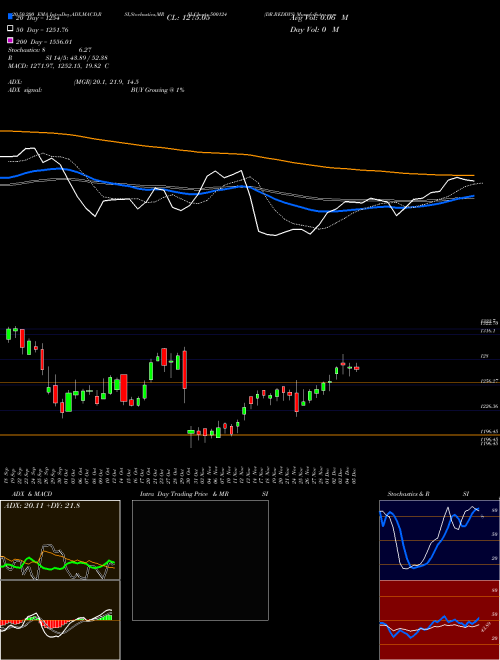
Task: Click the last red candle on the chart
Action: coord(356,368)
